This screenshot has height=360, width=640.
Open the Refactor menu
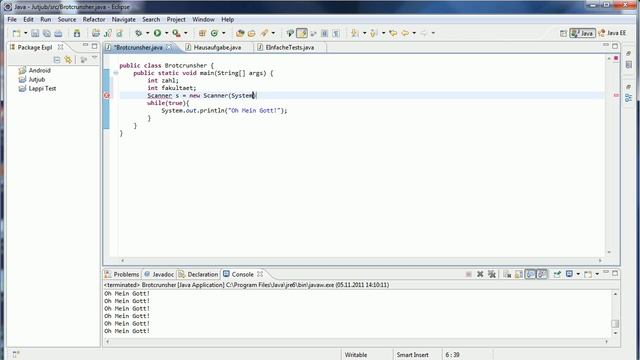(94, 20)
